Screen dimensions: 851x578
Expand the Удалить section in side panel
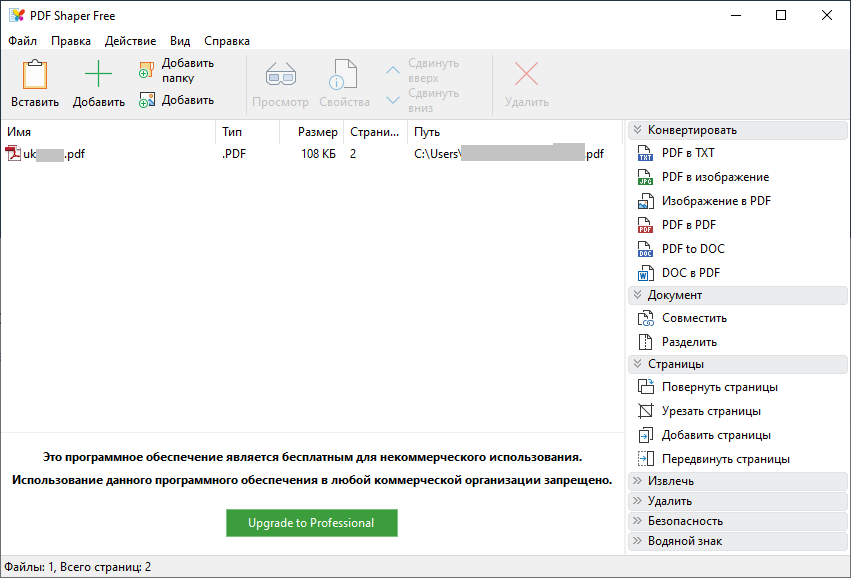[x=637, y=501]
